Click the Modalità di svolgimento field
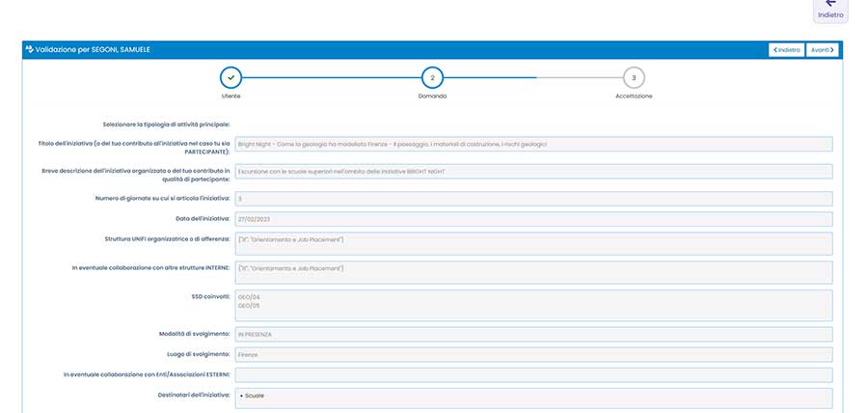Image resolution: width=868 pixels, height=413 pixels. click(x=532, y=334)
